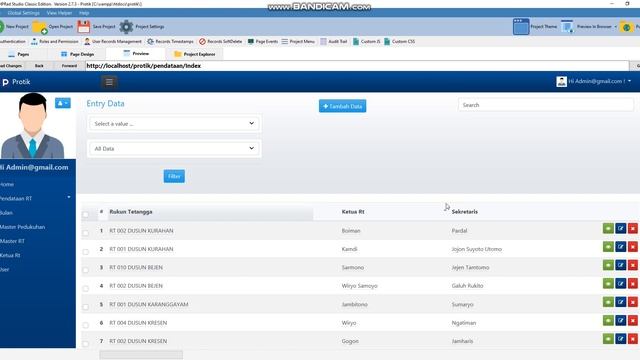This screenshot has width=640, height=360.
Task: Open the profile photo dropdown button
Action: coord(62,103)
